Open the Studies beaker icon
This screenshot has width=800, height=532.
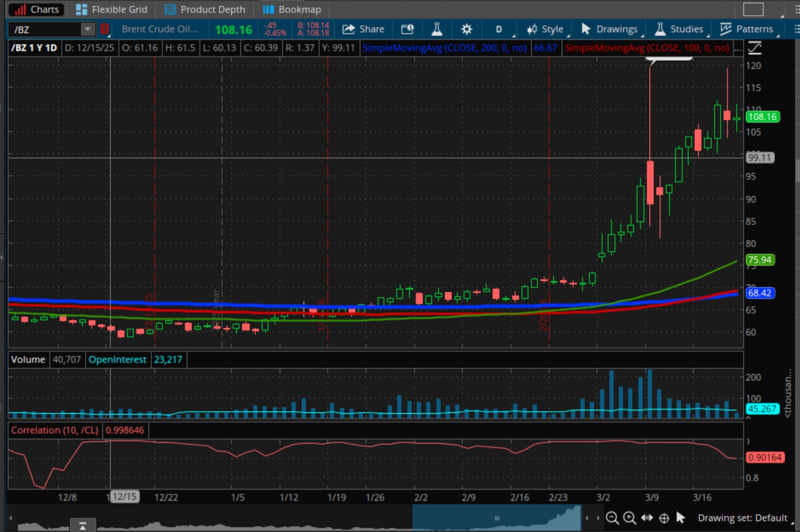pos(436,29)
